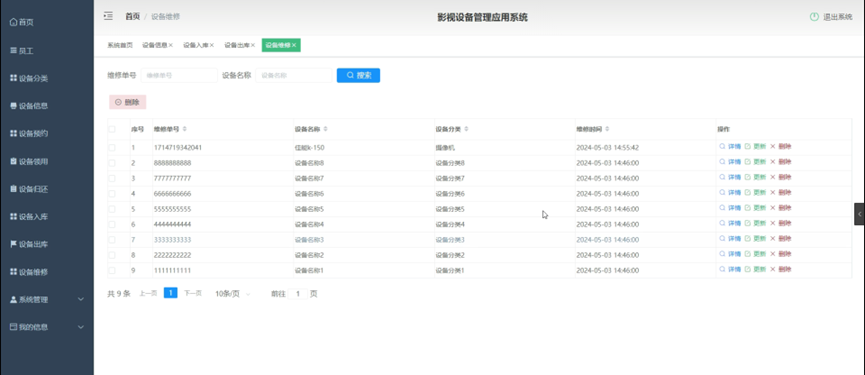Viewport: 865px width, 375px height.
Task: Switch to the 设备入库 tab
Action: click(195, 45)
